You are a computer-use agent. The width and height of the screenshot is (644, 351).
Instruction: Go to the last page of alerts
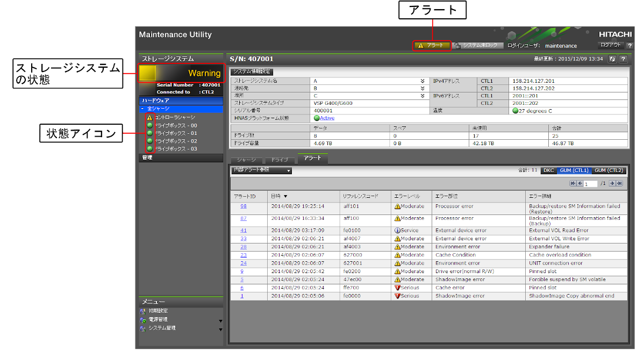pos(619,184)
